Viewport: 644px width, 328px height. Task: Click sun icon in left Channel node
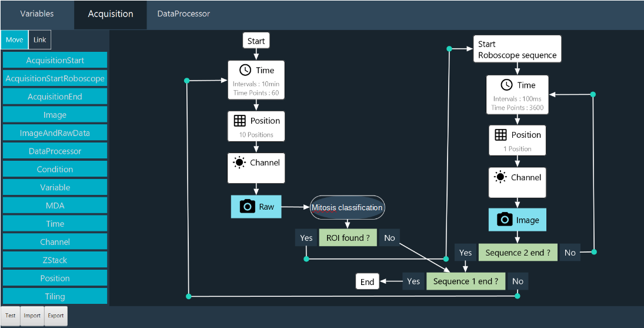click(239, 163)
